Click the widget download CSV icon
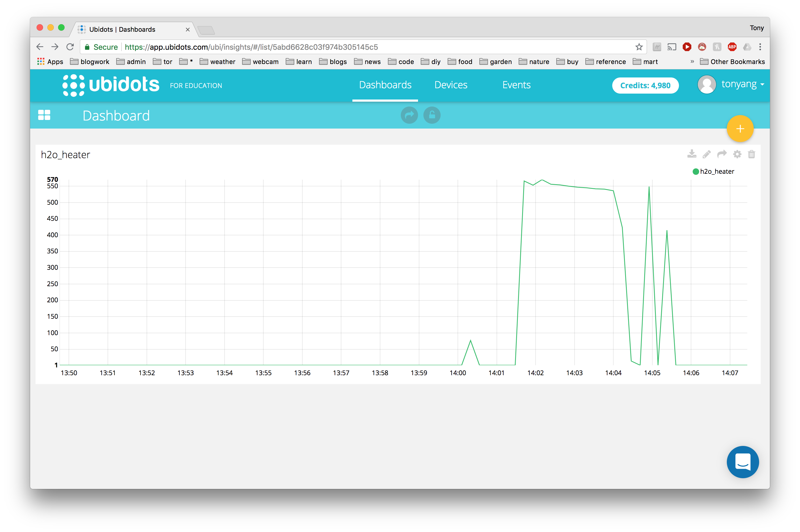Screen dimensions: 800x532 coord(691,154)
